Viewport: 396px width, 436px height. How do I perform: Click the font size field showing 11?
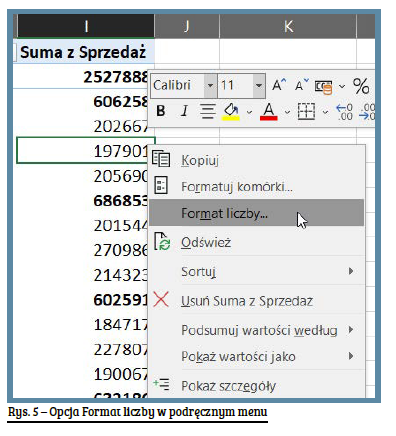[x=235, y=86]
